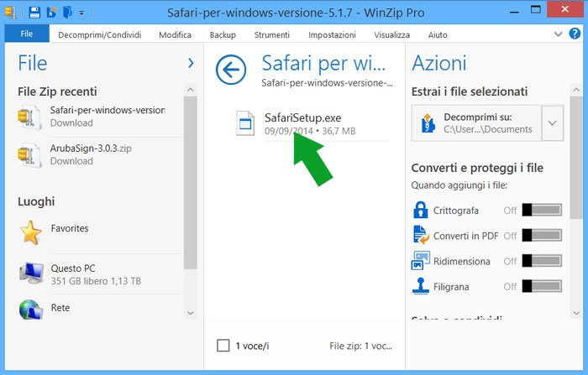Screen dimensions: 588x375
Task: Select the SafariSetup.exe file name
Action: click(x=303, y=117)
